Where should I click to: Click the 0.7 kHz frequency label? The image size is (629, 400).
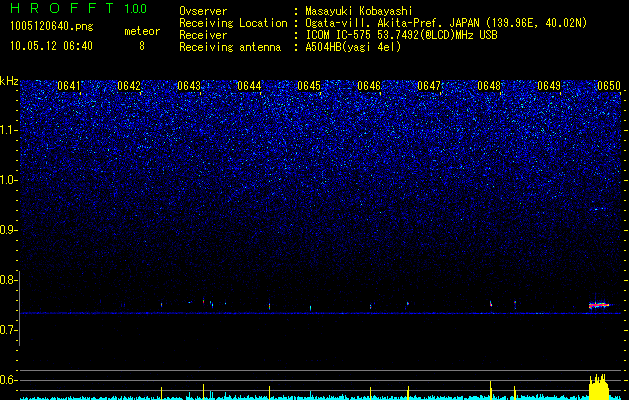pos(7,330)
